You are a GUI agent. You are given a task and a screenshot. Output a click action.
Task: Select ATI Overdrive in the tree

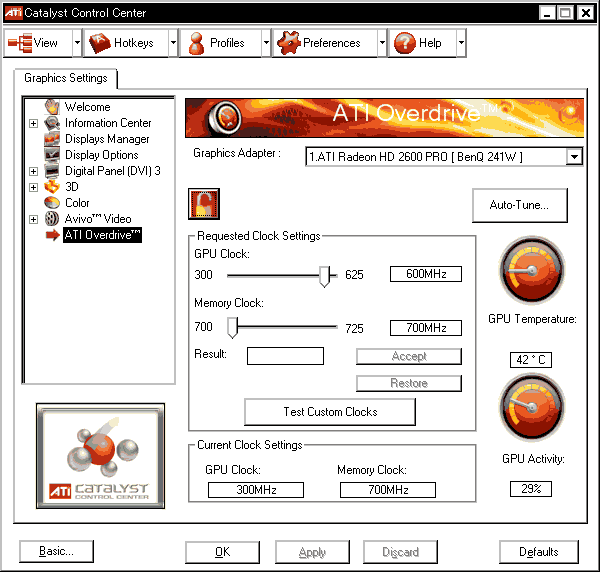(102, 235)
